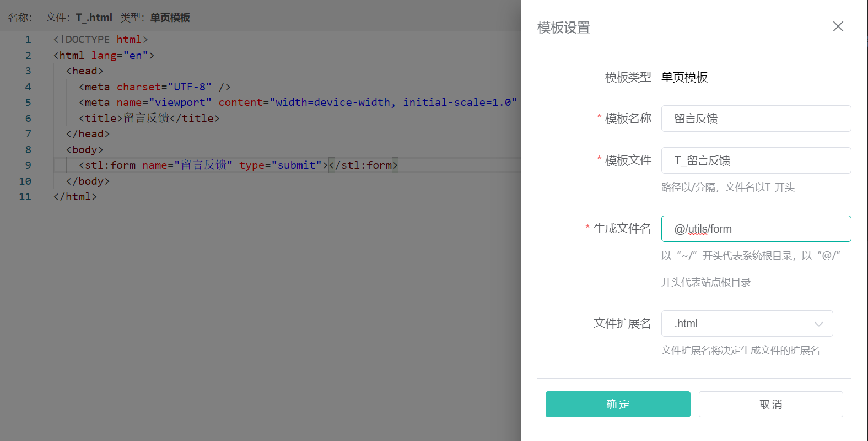Select the 生成文件名 input with @/utils/form

click(x=756, y=229)
